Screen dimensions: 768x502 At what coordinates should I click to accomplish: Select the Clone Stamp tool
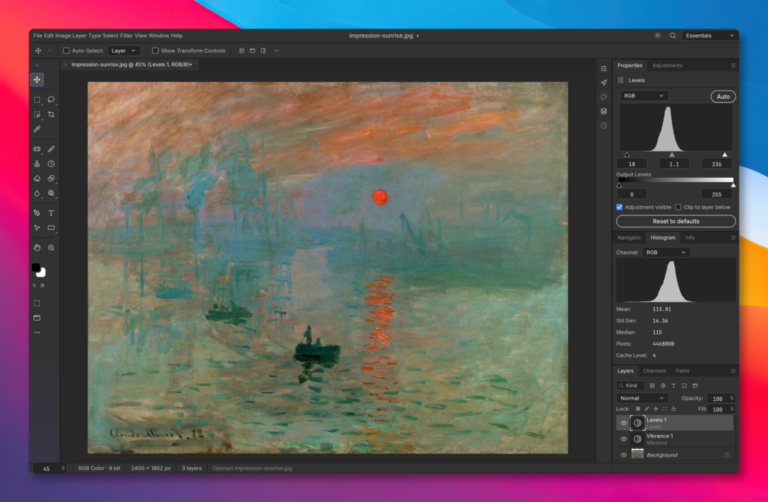click(x=37, y=164)
